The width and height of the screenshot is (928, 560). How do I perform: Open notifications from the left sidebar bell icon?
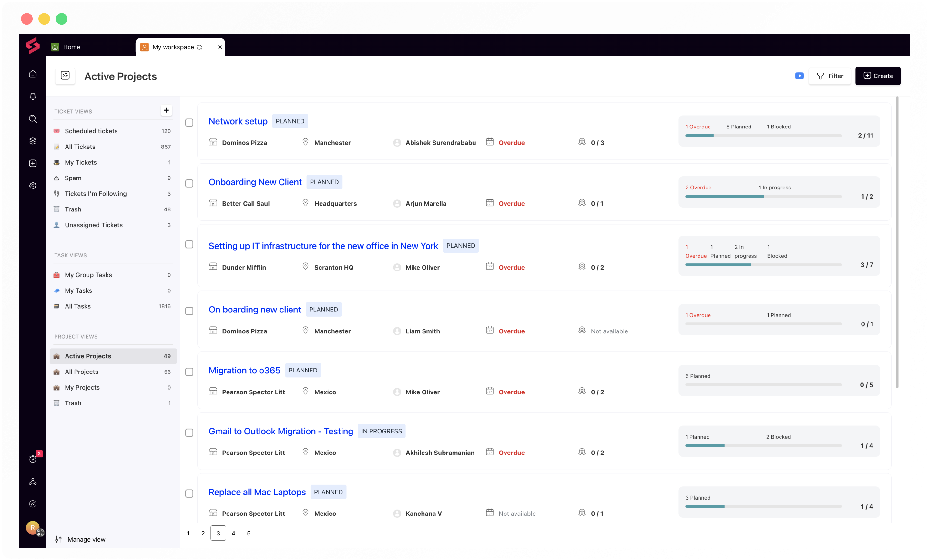33,96
